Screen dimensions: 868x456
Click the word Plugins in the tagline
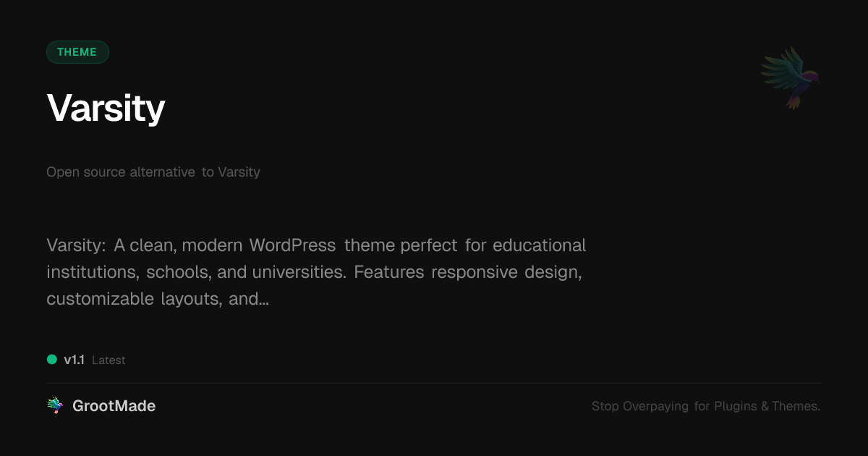pyautogui.click(x=736, y=406)
